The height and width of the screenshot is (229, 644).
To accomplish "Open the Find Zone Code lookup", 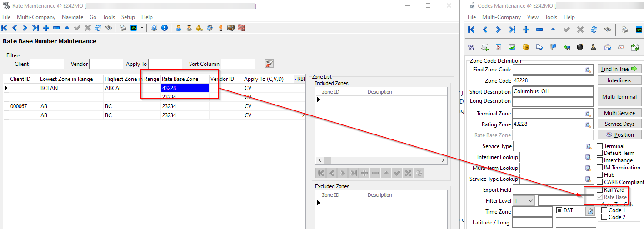I will (588, 70).
